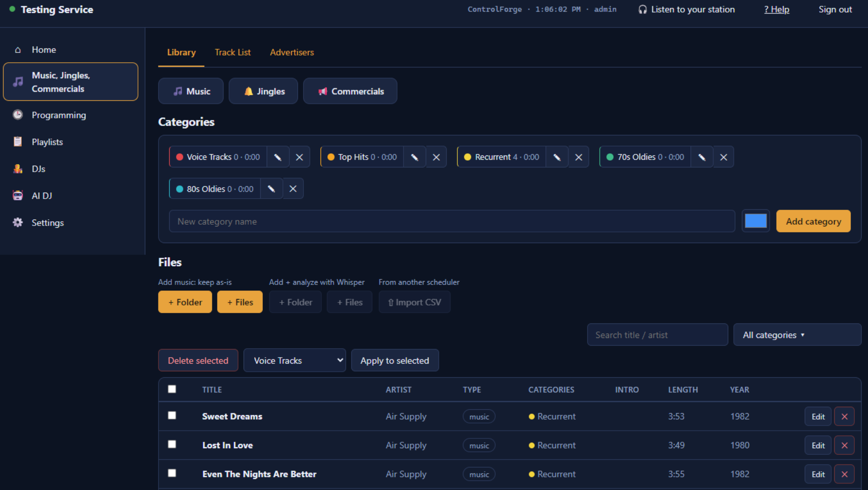Check the Sweet Dreams row checkbox
Image resolution: width=868 pixels, height=490 pixels.
[172, 416]
